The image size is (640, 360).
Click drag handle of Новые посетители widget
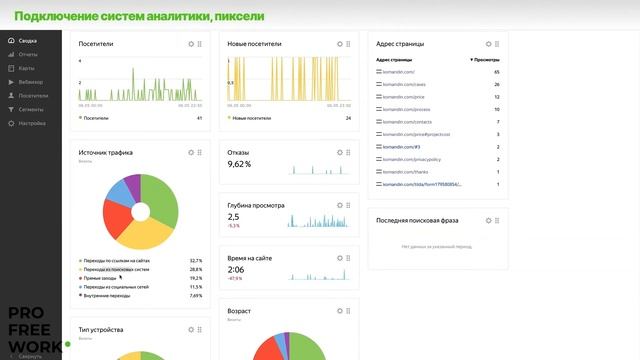(348, 44)
